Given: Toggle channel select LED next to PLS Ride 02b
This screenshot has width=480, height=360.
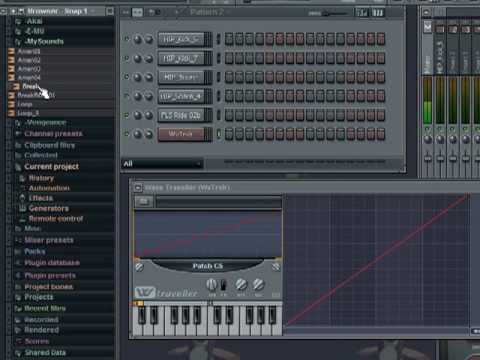Looking at the screenshot, I should (x=219, y=115).
